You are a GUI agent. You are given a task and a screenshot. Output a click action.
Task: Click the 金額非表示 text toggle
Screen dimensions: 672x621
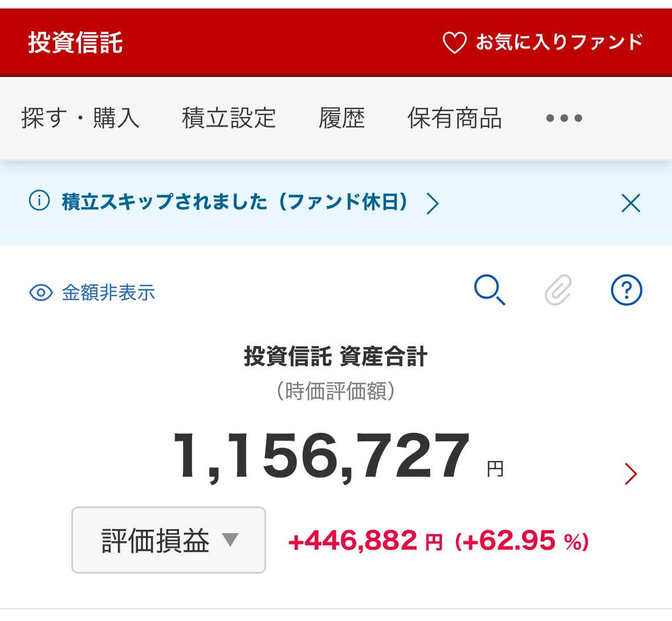tap(108, 293)
